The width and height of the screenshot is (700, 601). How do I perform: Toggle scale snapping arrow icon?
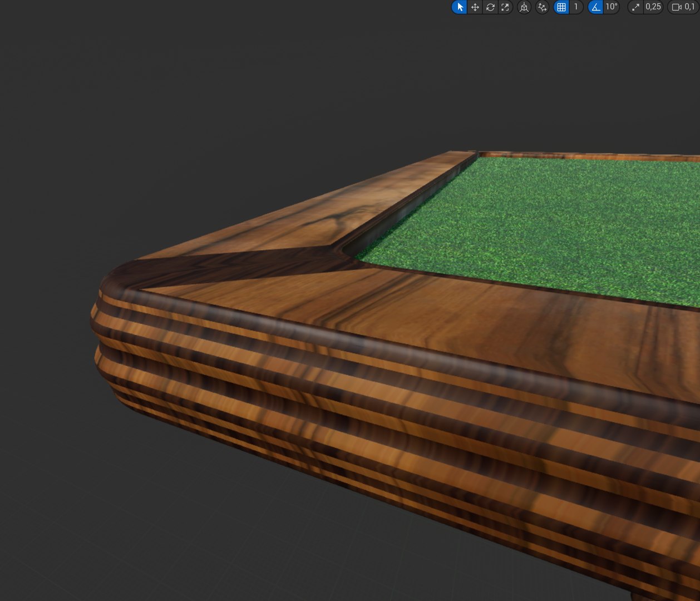click(635, 7)
